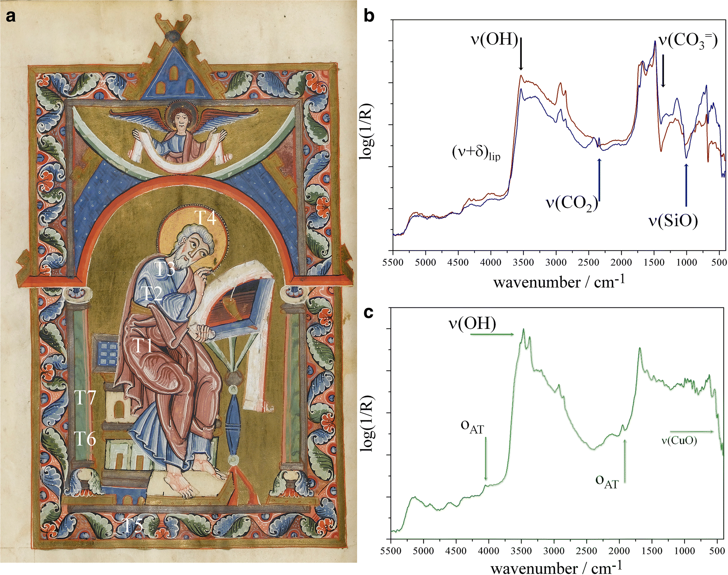This screenshot has height=575, width=728.
Task: Click the 5500 tick label in panel b
Action: click(x=392, y=262)
